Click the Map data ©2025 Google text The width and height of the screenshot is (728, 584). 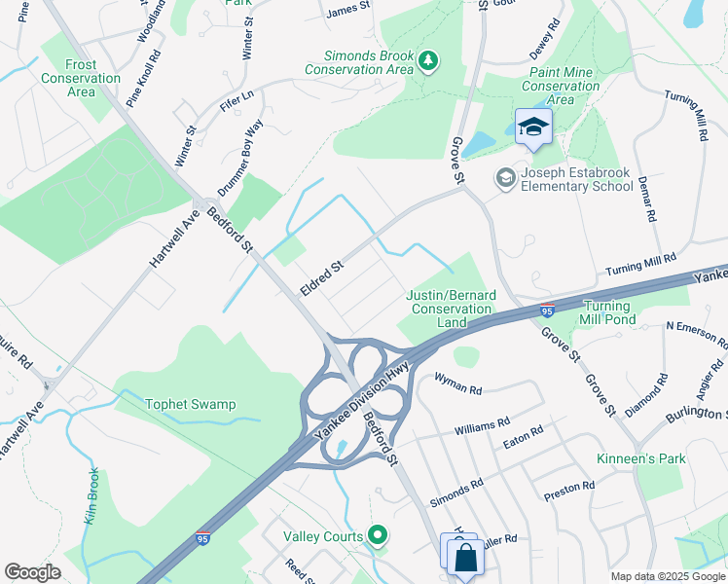point(668,577)
